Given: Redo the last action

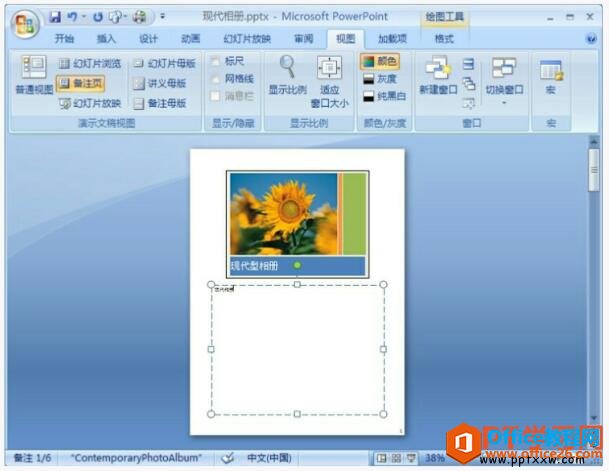Looking at the screenshot, I should point(98,17).
